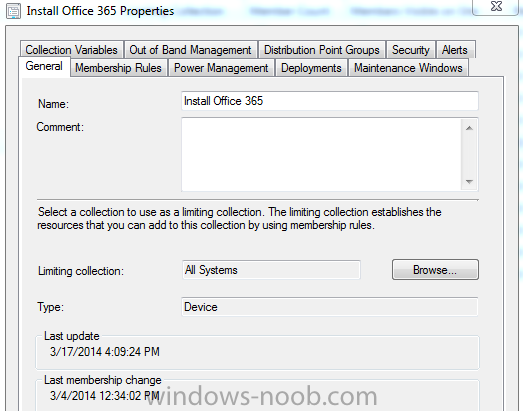This screenshot has width=523, height=411.
Task: Go to the Alerts tab
Action: coord(455,50)
